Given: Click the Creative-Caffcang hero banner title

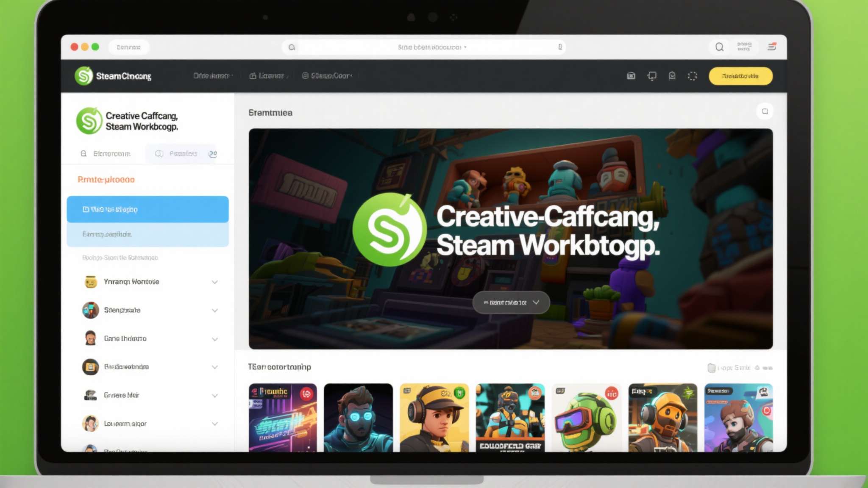Looking at the screenshot, I should [x=548, y=231].
